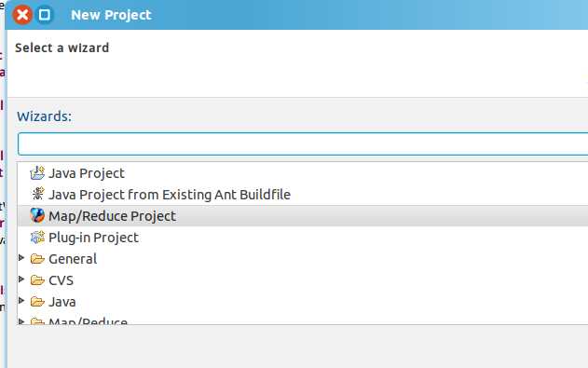Viewport: 588px width, 368px height.
Task: Focus the Wizards filter text field
Action: [x=303, y=143]
